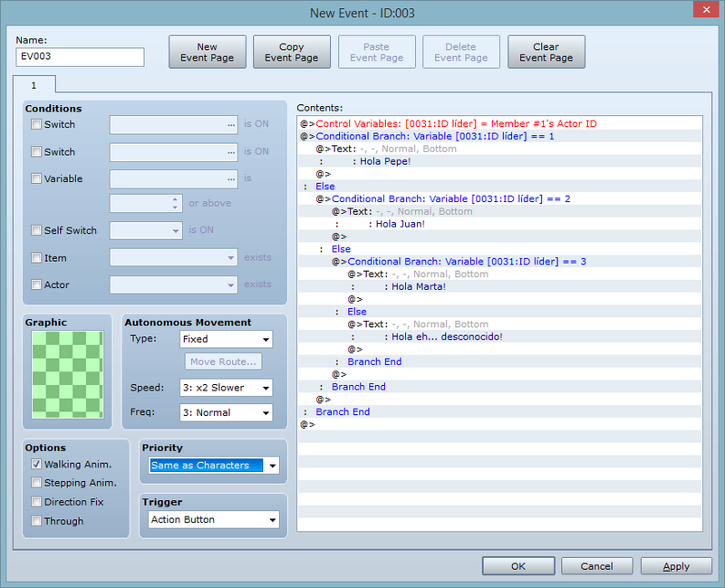Toggle Direction Fix option
Screen dimensions: 725x588
(x=36, y=502)
